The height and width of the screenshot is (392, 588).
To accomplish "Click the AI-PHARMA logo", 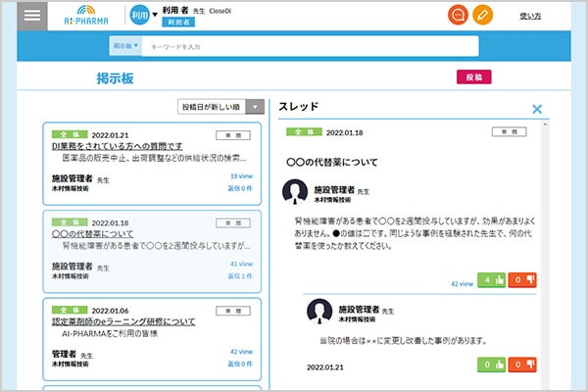I will pos(83,17).
